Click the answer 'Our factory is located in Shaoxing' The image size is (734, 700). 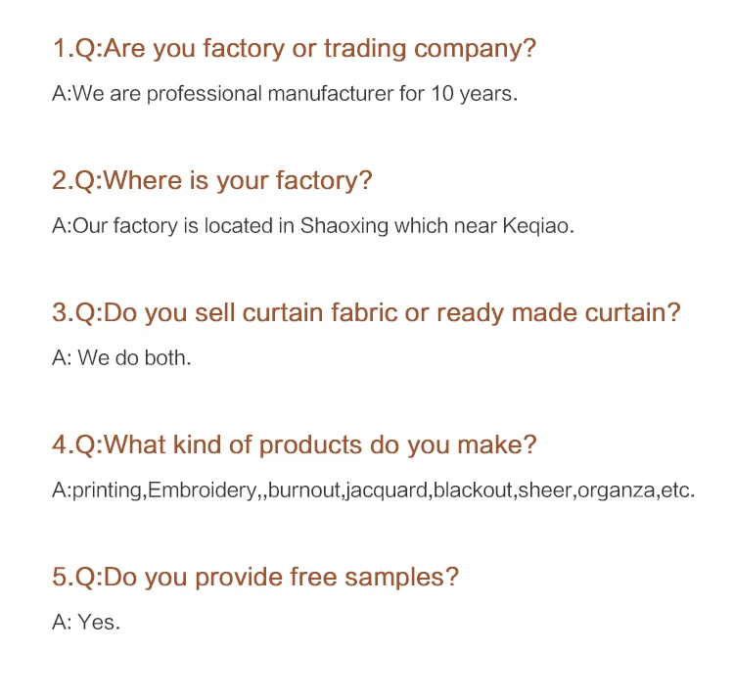pos(313,226)
